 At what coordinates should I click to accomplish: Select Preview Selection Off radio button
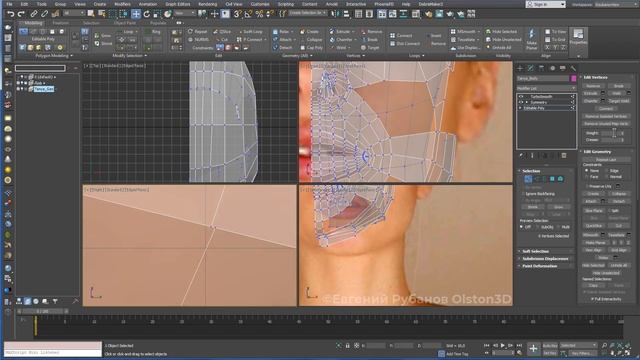click(x=521, y=227)
